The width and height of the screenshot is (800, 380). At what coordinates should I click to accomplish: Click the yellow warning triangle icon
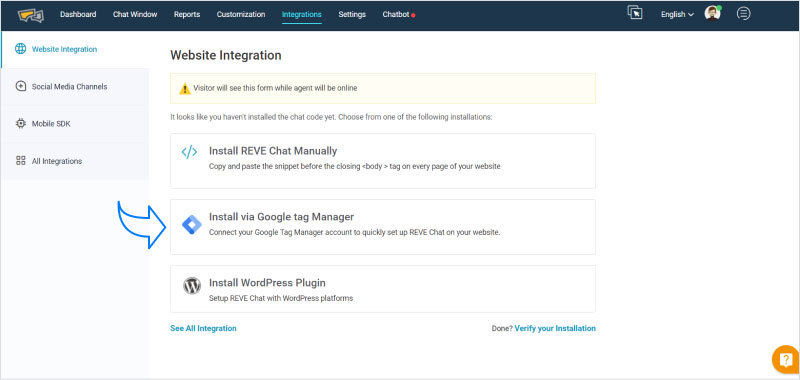click(185, 89)
